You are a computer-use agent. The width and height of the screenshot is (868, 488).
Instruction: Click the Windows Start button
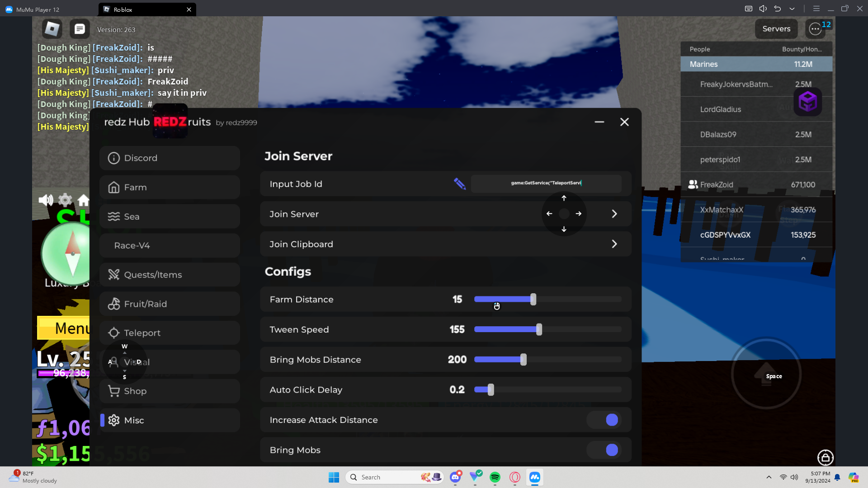pyautogui.click(x=334, y=477)
